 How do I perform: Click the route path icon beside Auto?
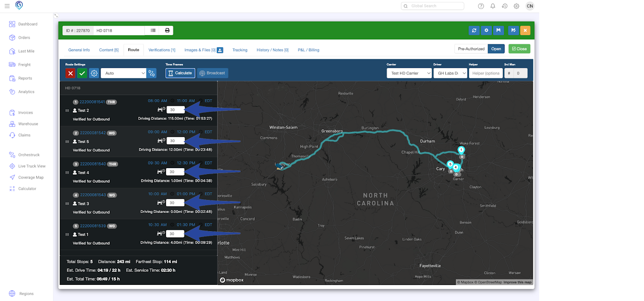[151, 73]
